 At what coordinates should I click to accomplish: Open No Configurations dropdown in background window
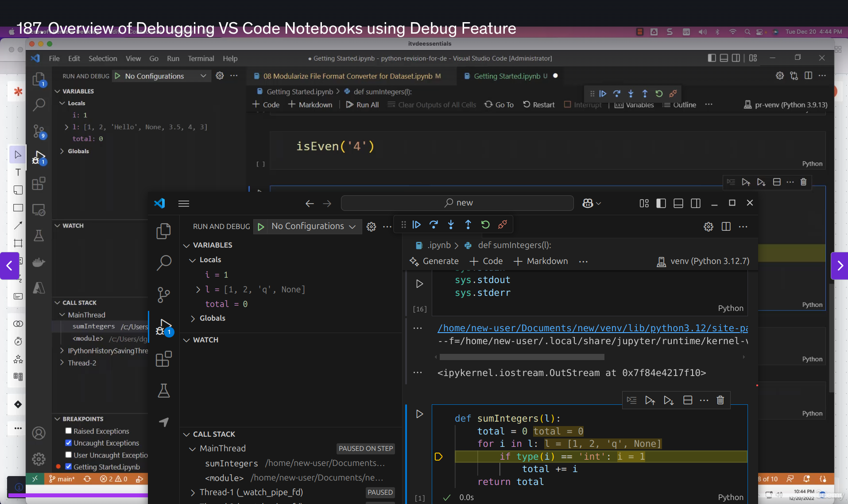pyautogui.click(x=166, y=76)
